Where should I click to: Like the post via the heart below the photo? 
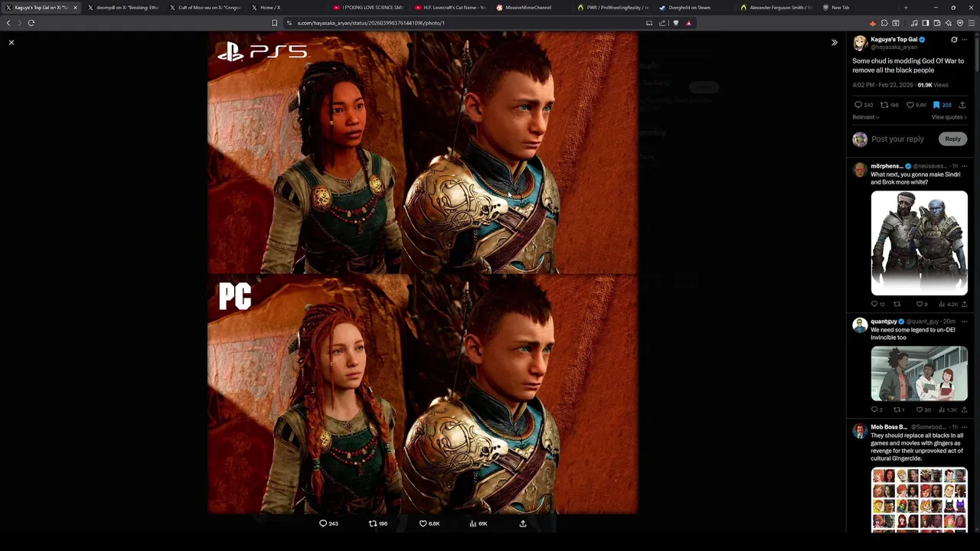pyautogui.click(x=423, y=523)
